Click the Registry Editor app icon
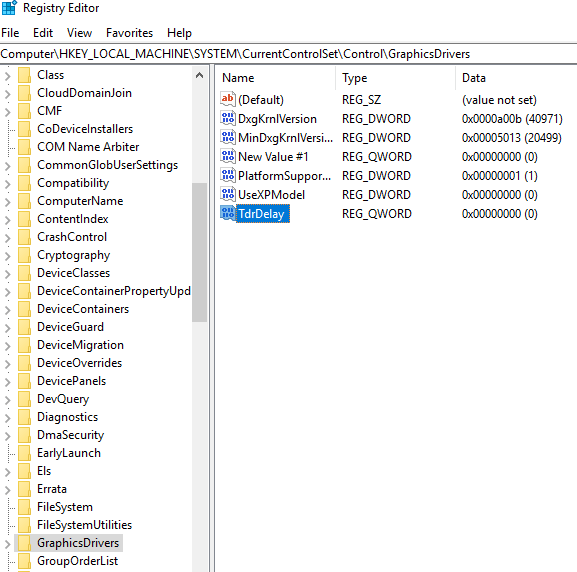Viewport: 577px width, 572px height. pyautogui.click(x=9, y=8)
